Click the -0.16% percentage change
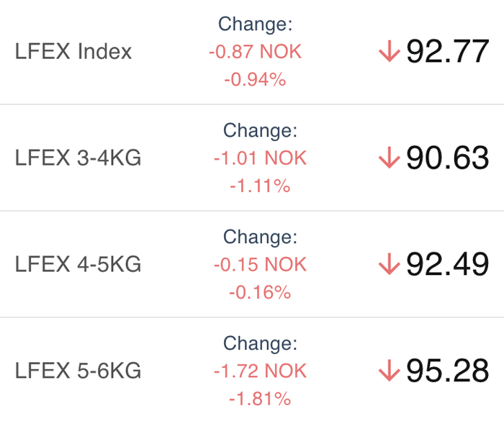This screenshot has width=504, height=421. point(260,292)
